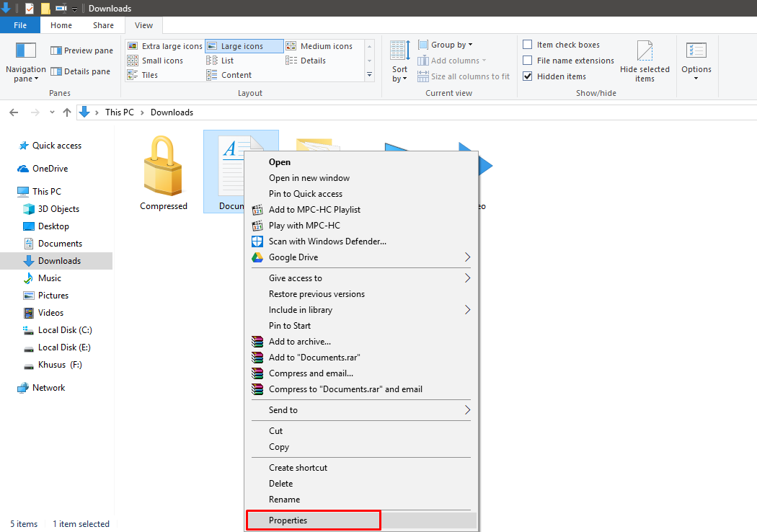The image size is (757, 532).
Task: Open Music folder in sidebar
Action: 49,278
